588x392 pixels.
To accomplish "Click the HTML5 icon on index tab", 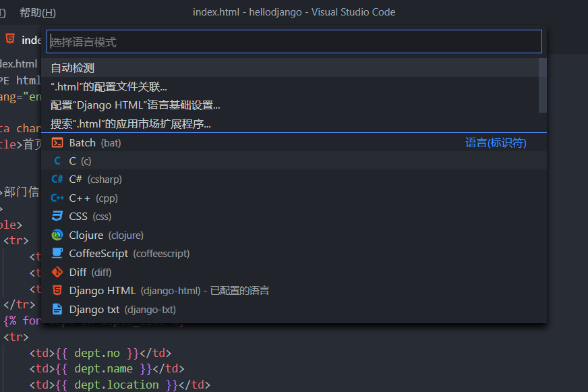I will point(10,38).
